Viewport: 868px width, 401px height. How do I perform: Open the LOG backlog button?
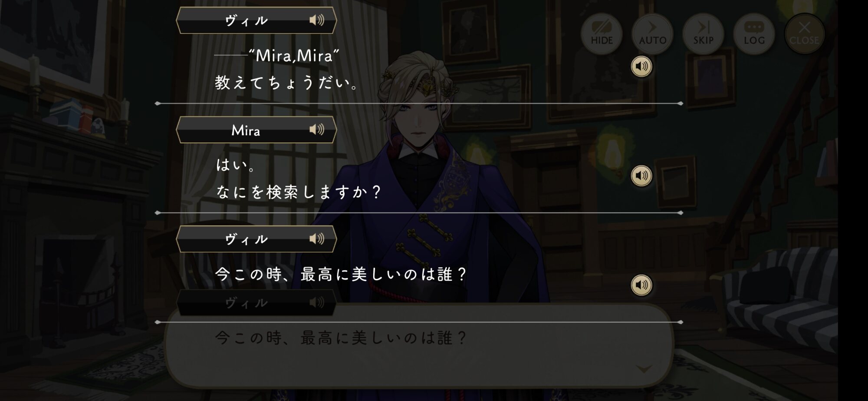[x=754, y=33]
